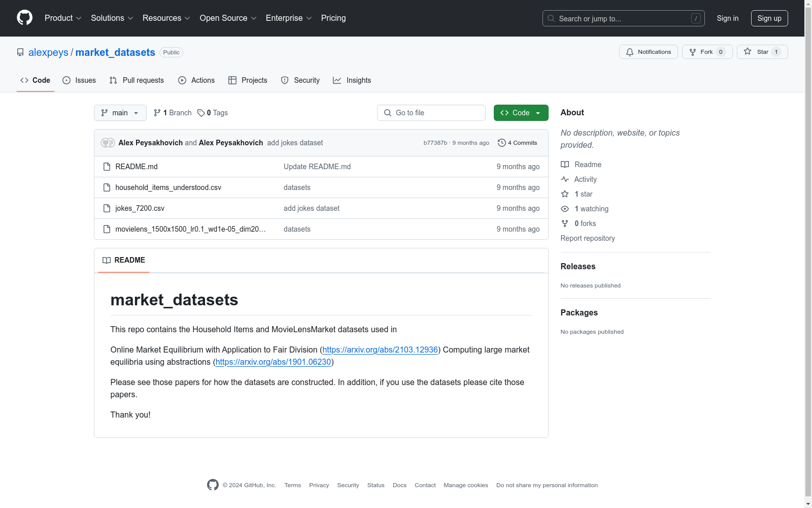Click the Update README.md commit message
This screenshot has width=812, height=508.
317,167
